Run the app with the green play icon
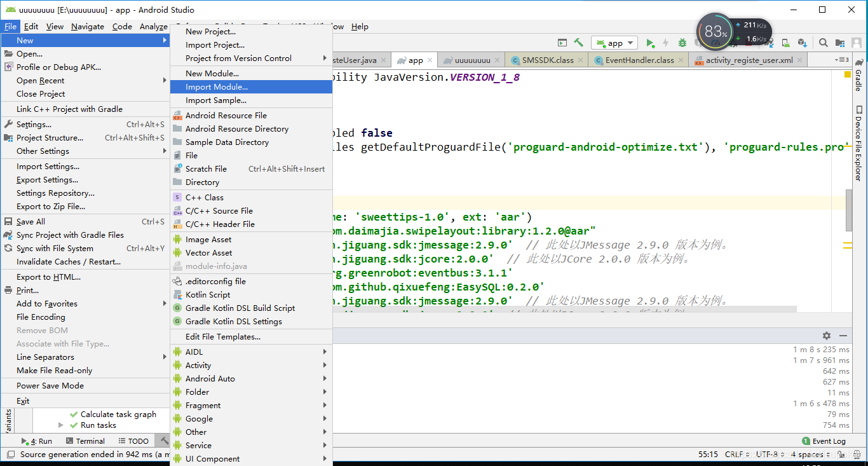This screenshot has height=466, width=868. [650, 43]
